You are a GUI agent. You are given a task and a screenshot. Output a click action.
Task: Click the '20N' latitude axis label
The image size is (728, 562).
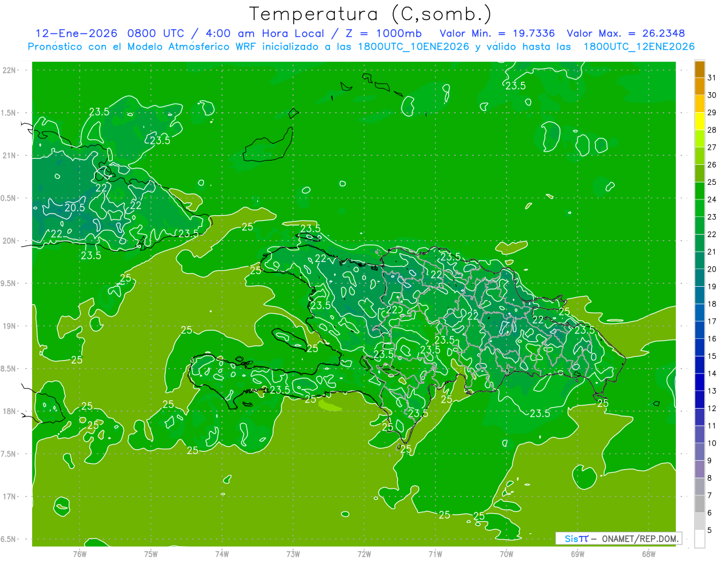10,241
